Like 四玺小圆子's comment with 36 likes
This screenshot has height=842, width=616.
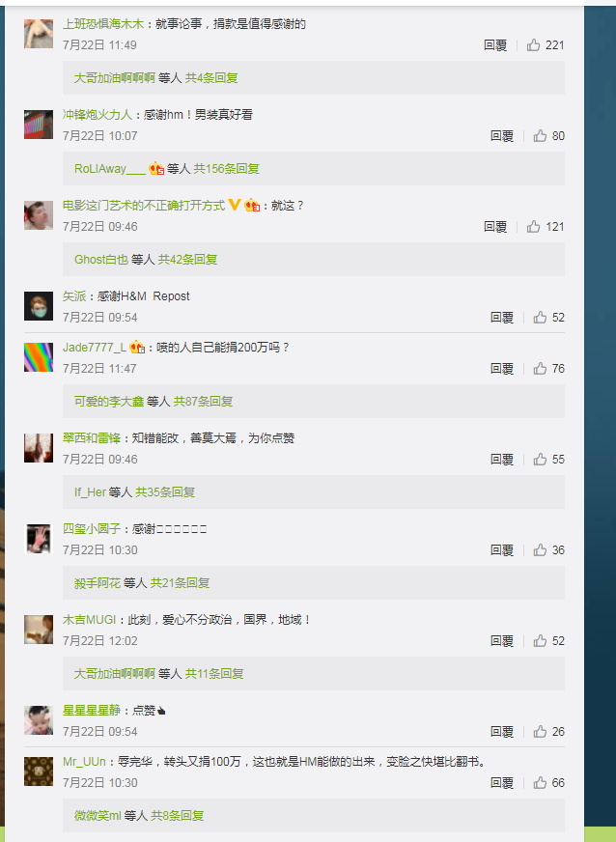point(540,549)
